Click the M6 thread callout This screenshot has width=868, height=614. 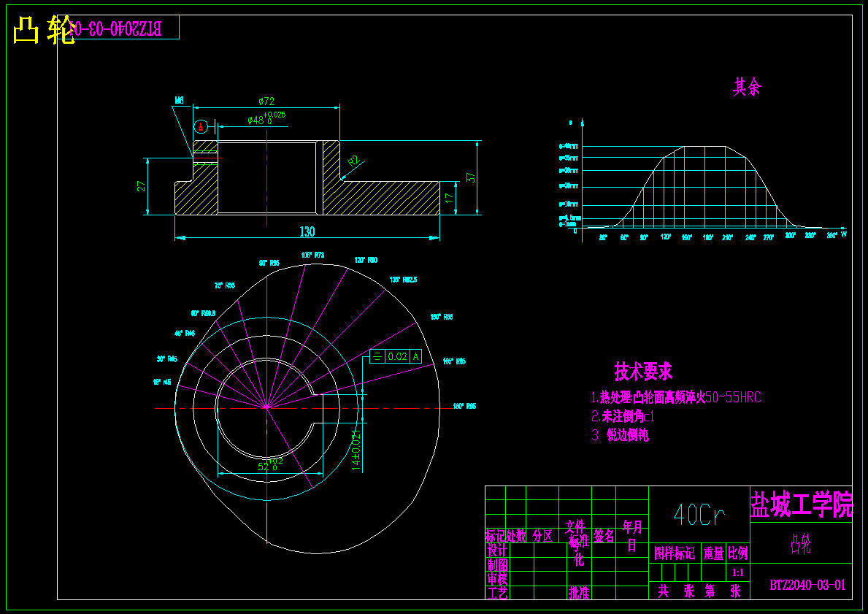point(179,101)
